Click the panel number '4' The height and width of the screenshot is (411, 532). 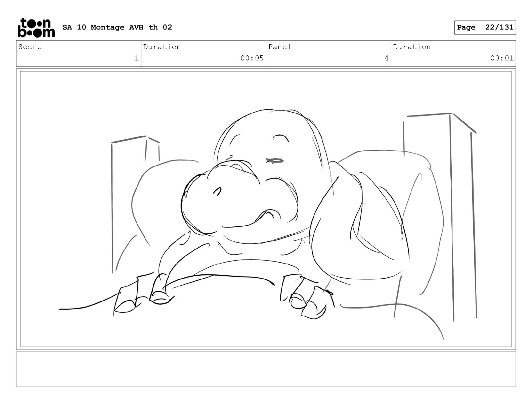[x=386, y=58]
